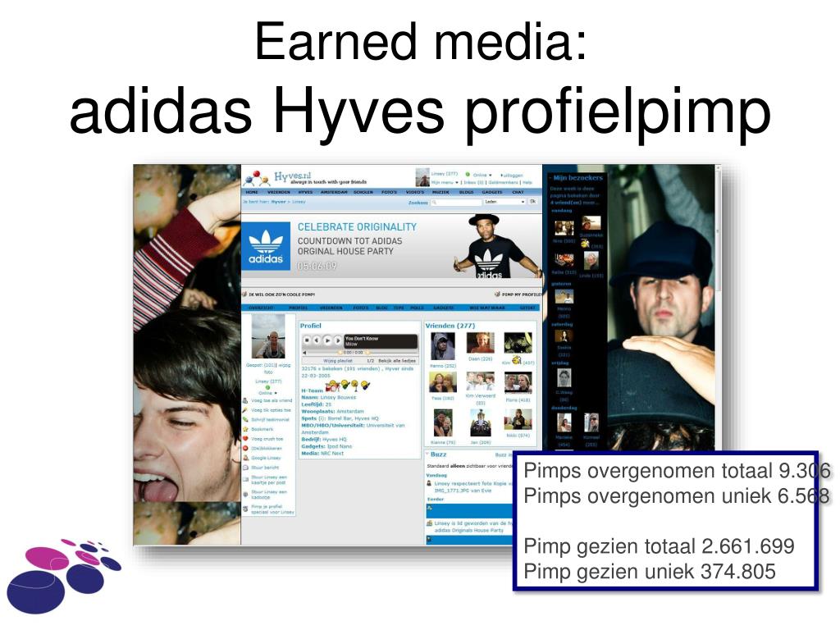Open the Inbox link
This screenshot has width=840, height=630.
(x=473, y=183)
